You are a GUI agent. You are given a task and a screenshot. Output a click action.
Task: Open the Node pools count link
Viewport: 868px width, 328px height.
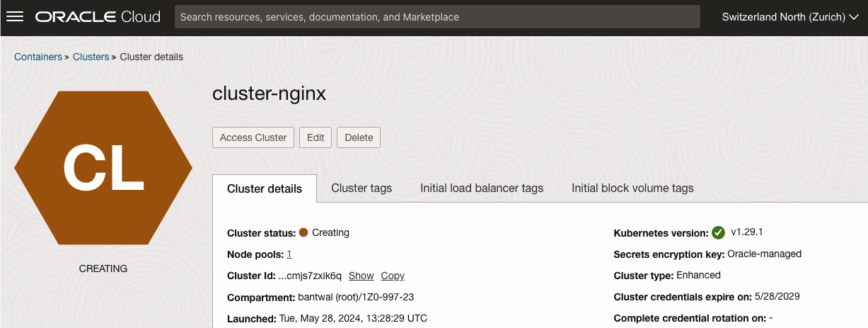pyautogui.click(x=289, y=254)
